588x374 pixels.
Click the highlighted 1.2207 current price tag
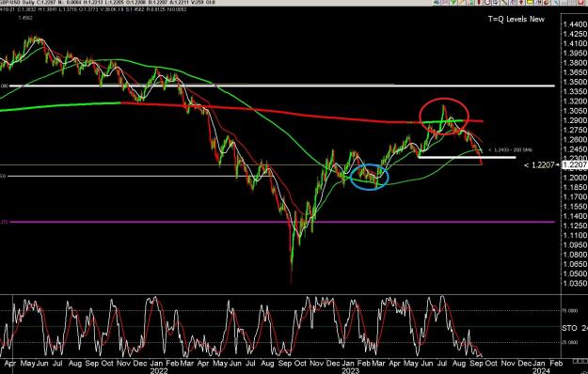(575, 164)
